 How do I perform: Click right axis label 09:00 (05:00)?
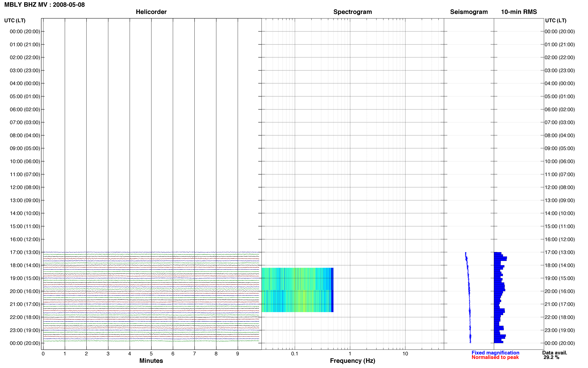560,148
